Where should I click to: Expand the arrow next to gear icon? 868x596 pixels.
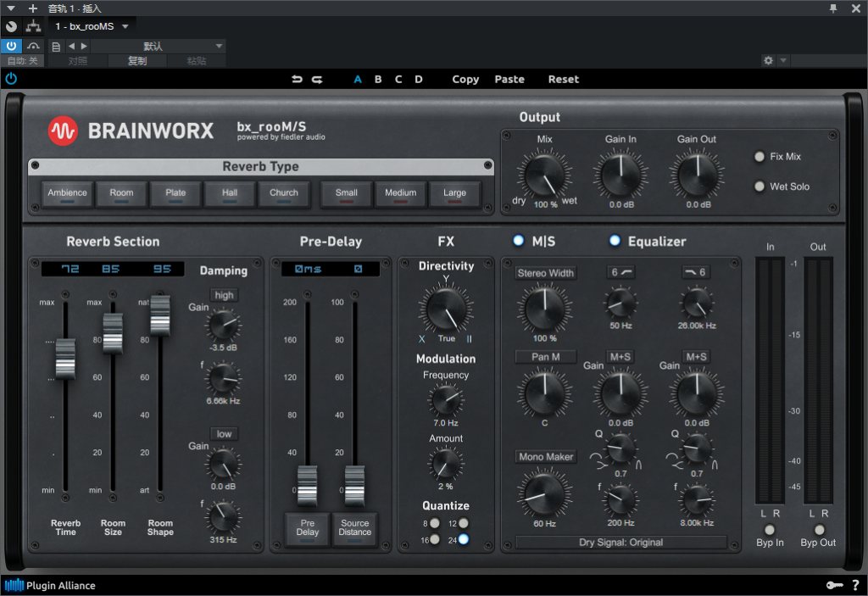(x=782, y=60)
